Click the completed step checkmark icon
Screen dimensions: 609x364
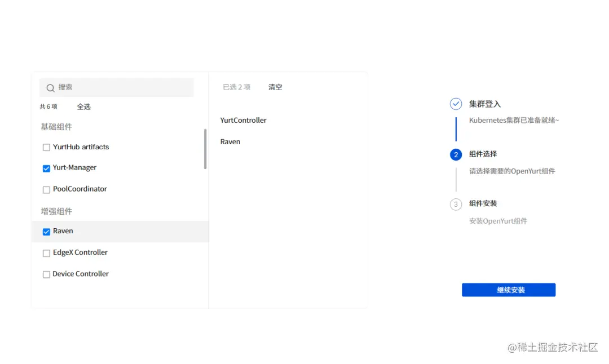456,104
